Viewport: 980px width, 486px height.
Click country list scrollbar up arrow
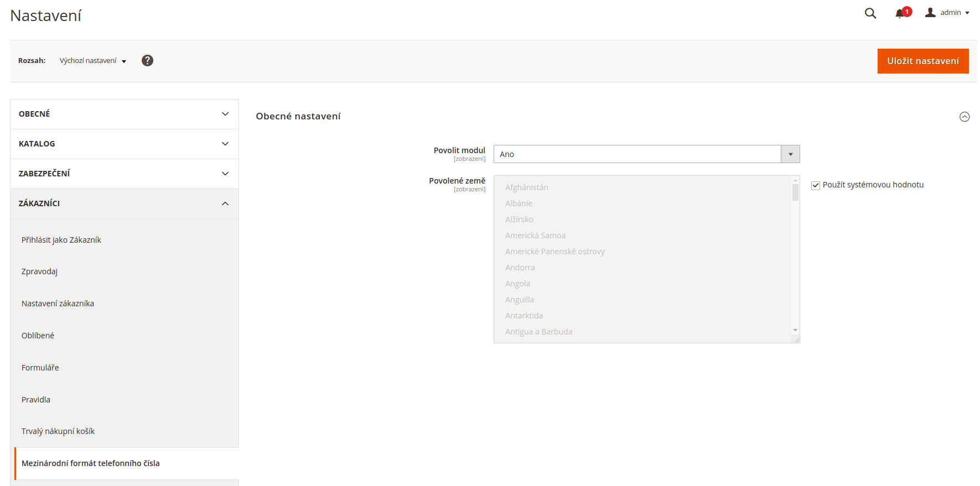point(795,180)
